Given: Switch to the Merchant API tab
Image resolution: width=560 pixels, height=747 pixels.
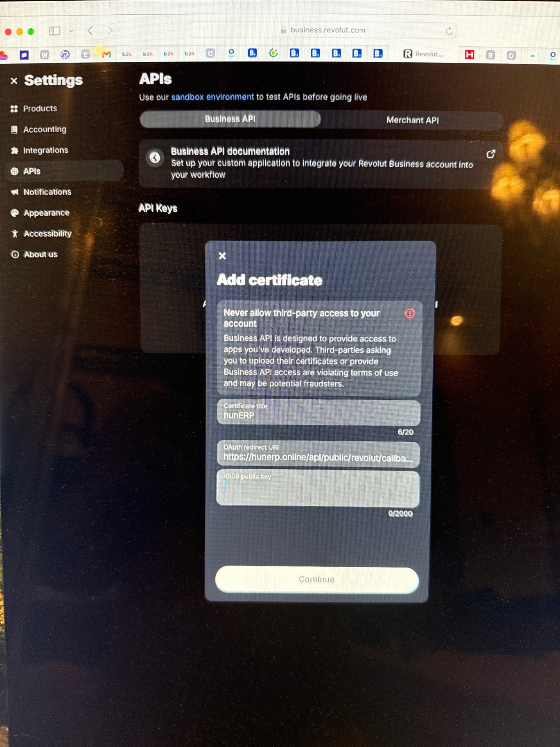Looking at the screenshot, I should point(412,120).
